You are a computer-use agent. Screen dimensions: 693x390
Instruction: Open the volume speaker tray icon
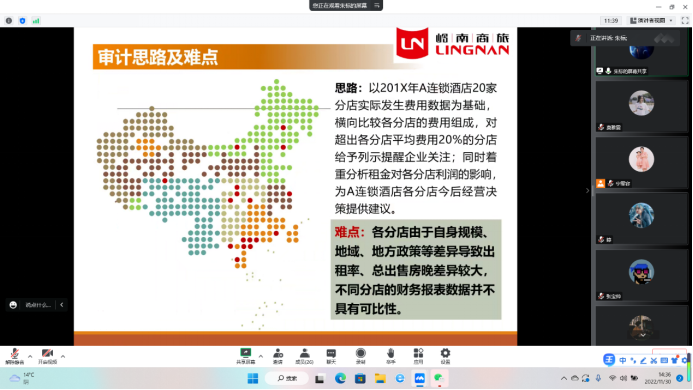[x=623, y=379]
